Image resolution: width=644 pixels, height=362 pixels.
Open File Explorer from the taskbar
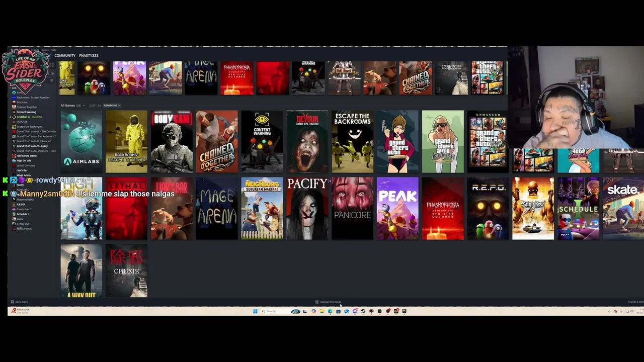click(x=322, y=311)
